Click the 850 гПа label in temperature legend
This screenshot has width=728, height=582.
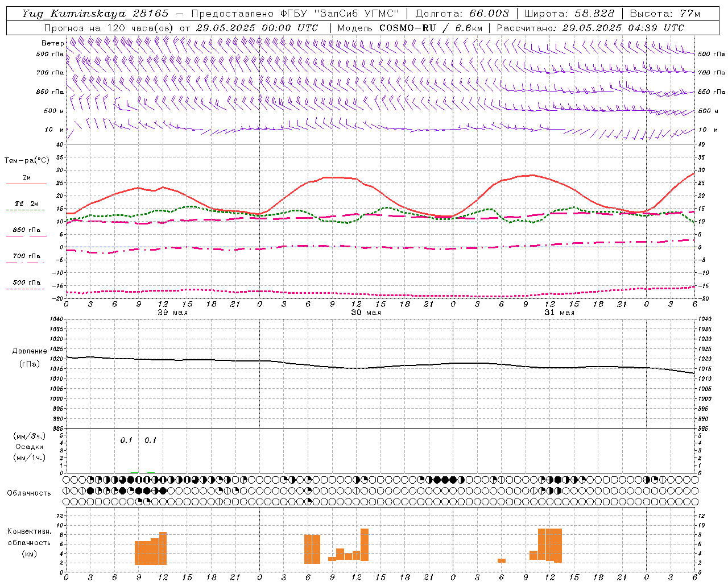[x=27, y=230]
